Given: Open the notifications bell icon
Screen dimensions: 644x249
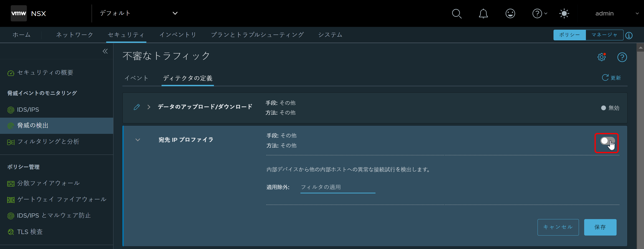Looking at the screenshot, I should pos(483,13).
